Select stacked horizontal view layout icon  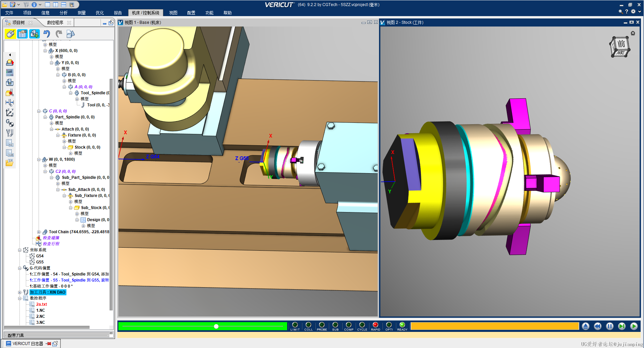pos(63,5)
